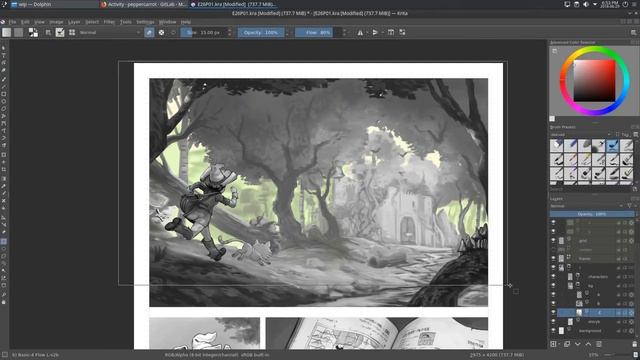Open the toolbar blending mode Normal dropdown

[109, 32]
